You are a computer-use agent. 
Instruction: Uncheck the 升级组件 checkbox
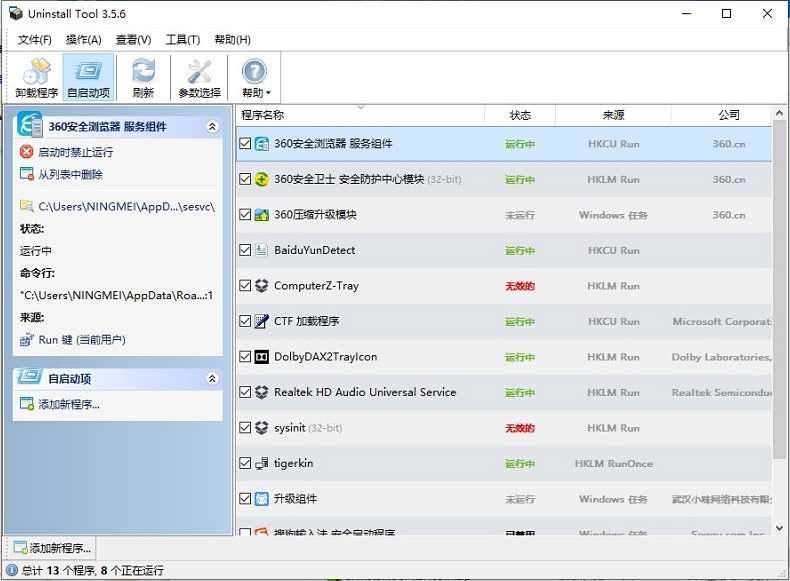[245, 499]
